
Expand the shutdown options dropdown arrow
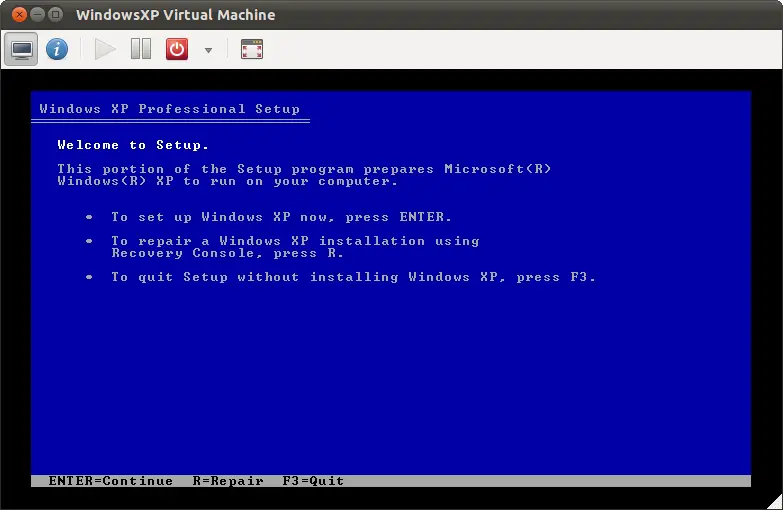(x=208, y=50)
